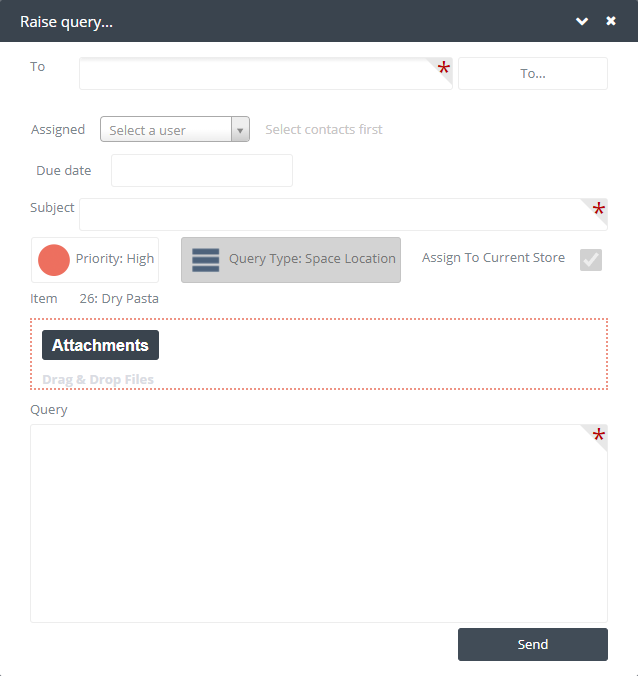The width and height of the screenshot is (638, 676).
Task: Click red asterisk in Subject field
Action: pos(598,209)
